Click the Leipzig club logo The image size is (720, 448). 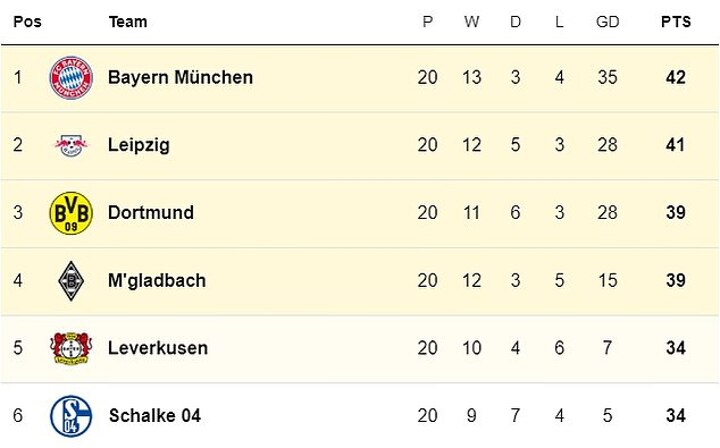click(70, 145)
